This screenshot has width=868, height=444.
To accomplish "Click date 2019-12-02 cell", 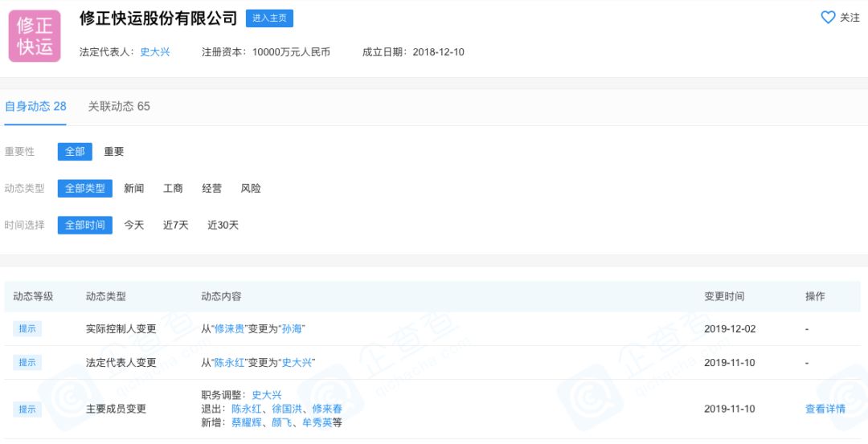I will 730,329.
